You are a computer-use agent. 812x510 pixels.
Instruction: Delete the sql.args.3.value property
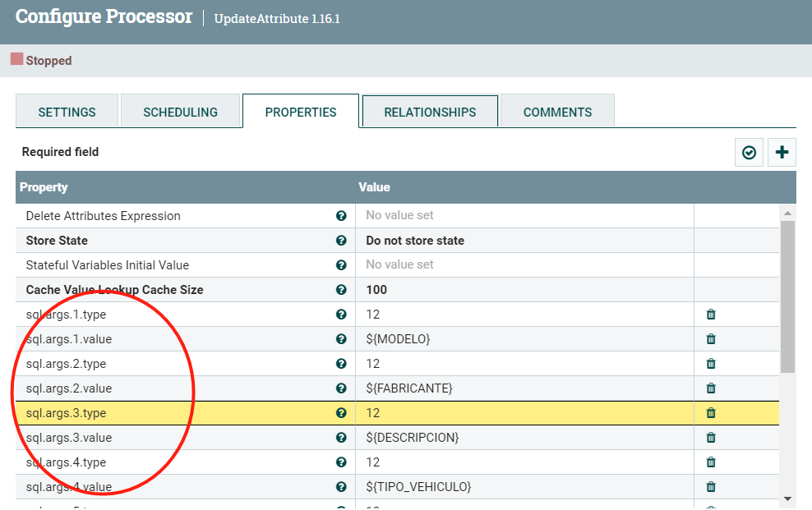click(x=711, y=438)
